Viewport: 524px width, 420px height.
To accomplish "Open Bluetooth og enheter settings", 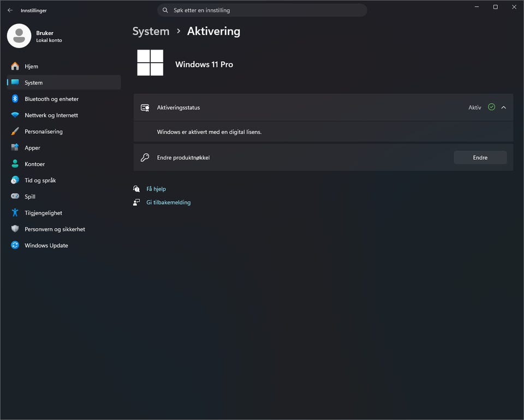I will point(63,99).
